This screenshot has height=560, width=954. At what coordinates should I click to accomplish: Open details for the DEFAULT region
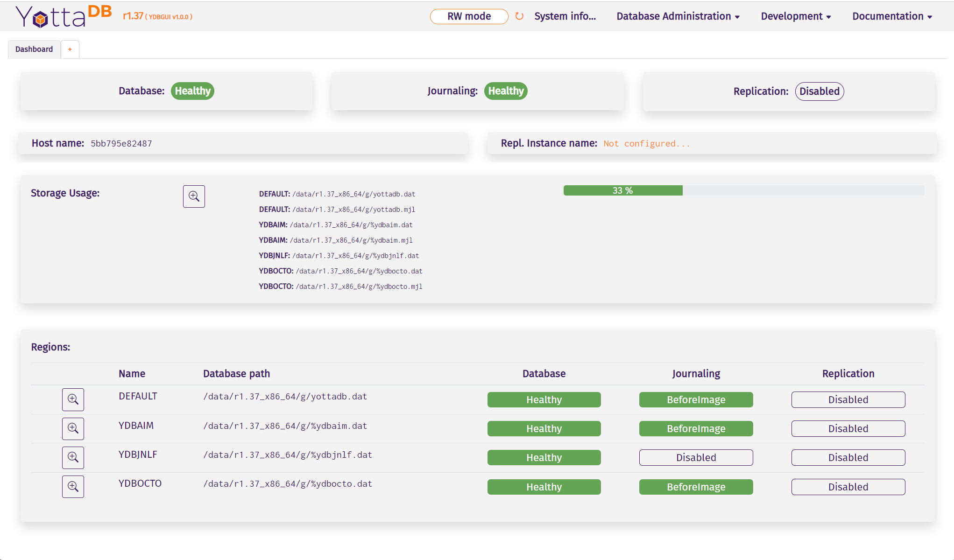pos(73,399)
